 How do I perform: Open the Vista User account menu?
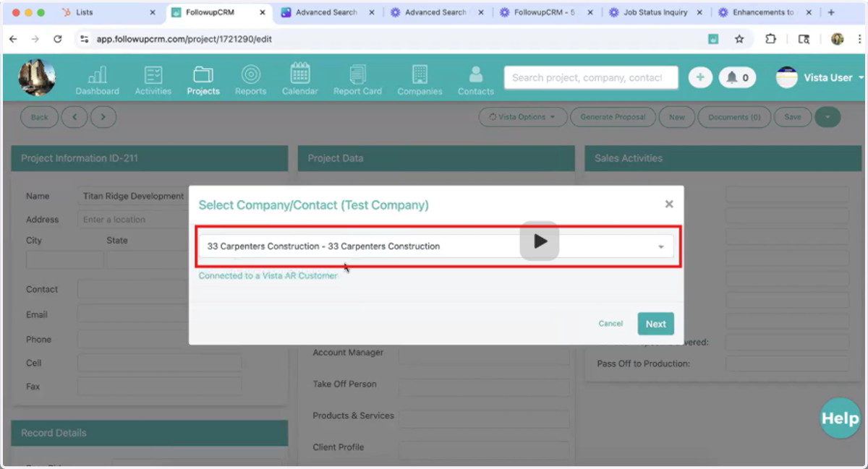[820, 77]
